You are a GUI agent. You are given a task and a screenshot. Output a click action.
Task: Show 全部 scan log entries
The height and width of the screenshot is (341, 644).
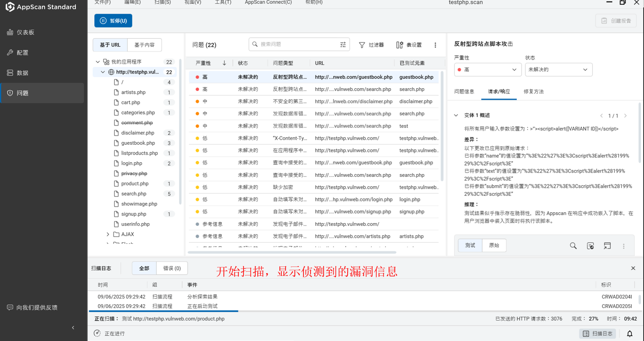click(144, 268)
